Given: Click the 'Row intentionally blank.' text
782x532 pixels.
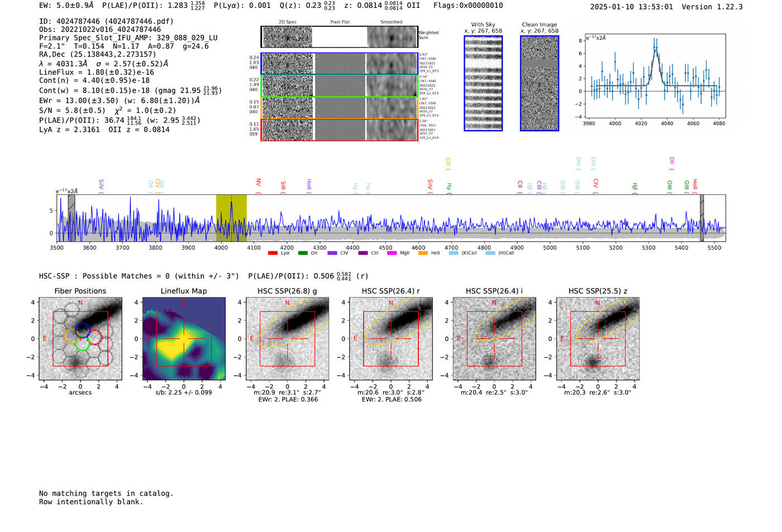Looking at the screenshot, I should [91, 502].
